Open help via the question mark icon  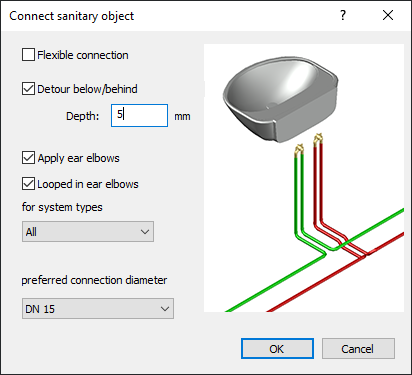[343, 15]
